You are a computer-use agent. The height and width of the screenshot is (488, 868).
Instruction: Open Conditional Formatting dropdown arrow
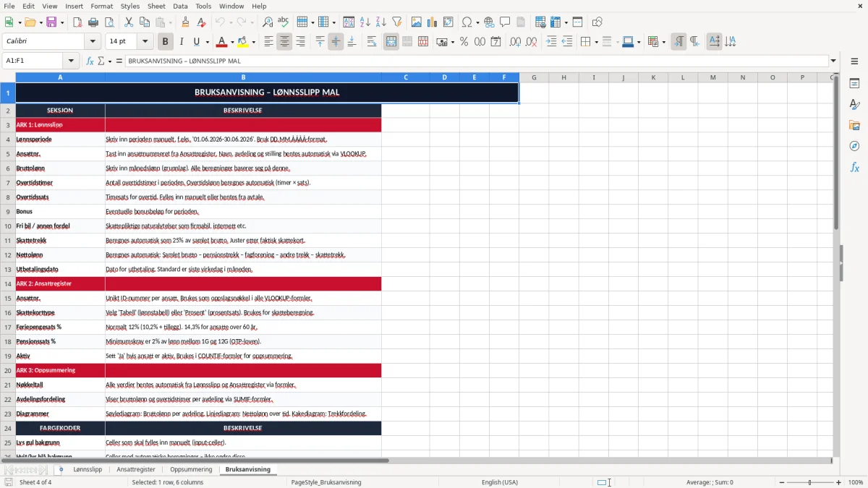click(x=663, y=42)
